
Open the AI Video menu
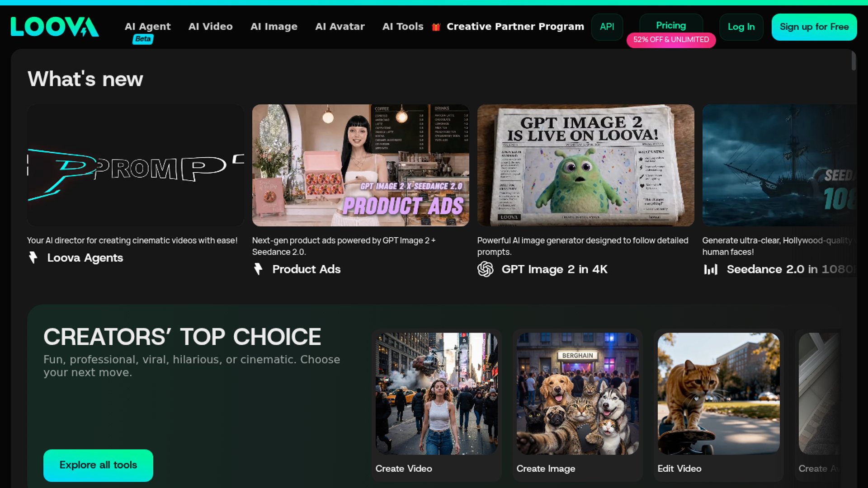211,26
